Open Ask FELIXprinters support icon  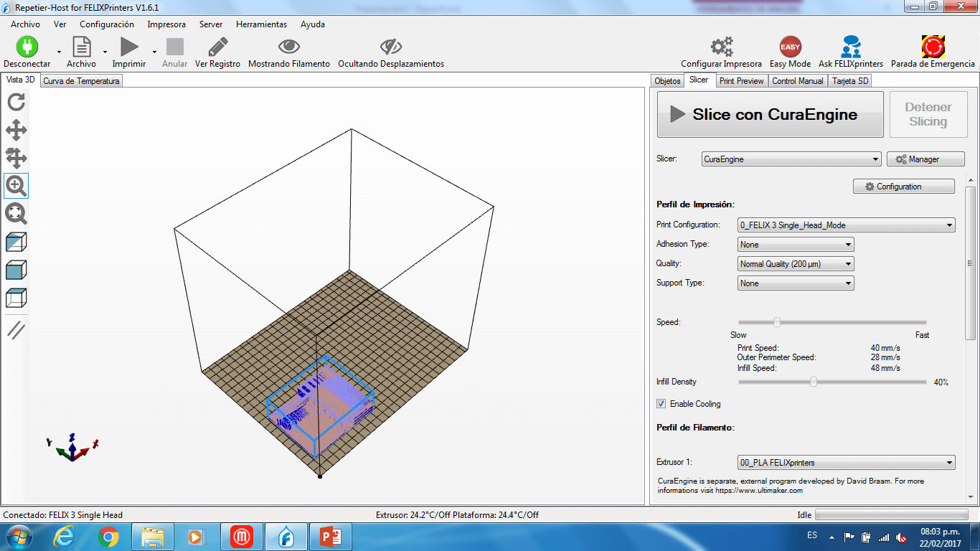click(851, 47)
